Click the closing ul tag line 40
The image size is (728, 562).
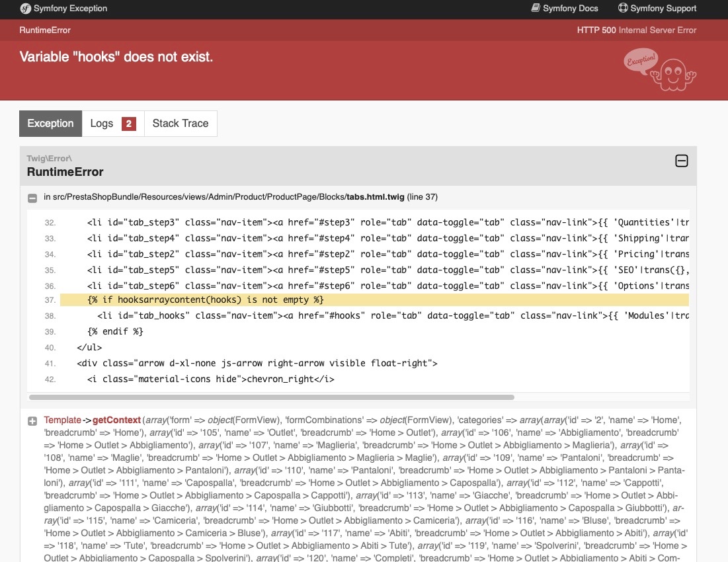[89, 348]
